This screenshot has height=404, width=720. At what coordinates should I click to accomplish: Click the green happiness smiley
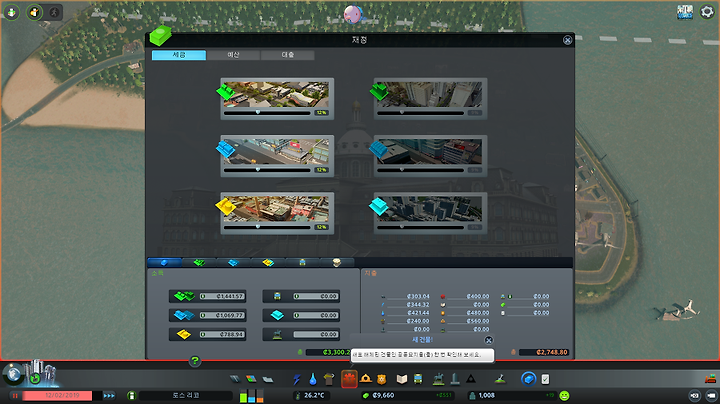pos(564,395)
